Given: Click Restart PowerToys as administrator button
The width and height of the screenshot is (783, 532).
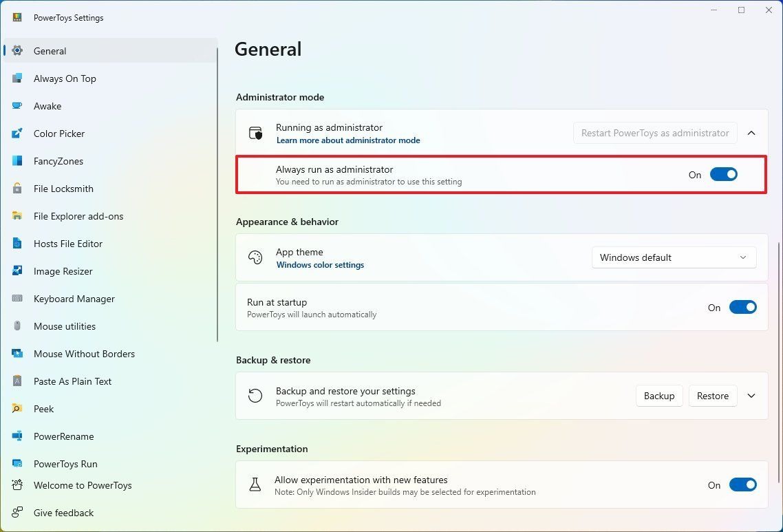Looking at the screenshot, I should coord(655,133).
